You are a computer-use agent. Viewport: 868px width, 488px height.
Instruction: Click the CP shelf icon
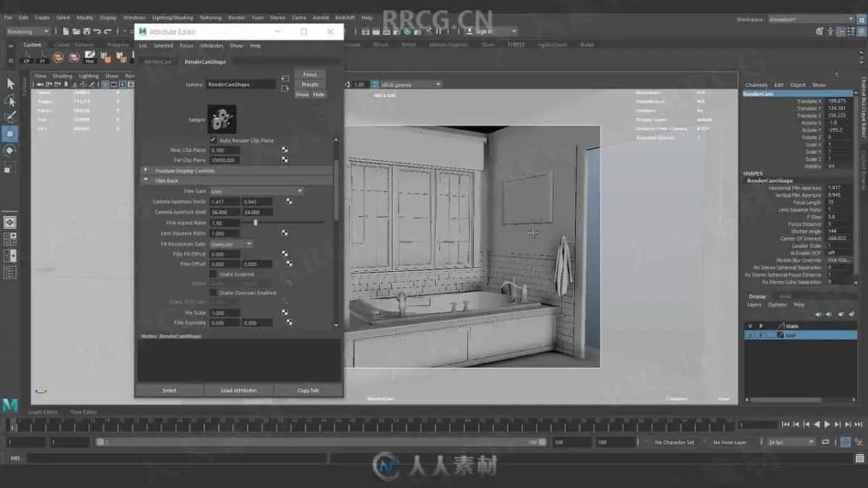(x=27, y=58)
